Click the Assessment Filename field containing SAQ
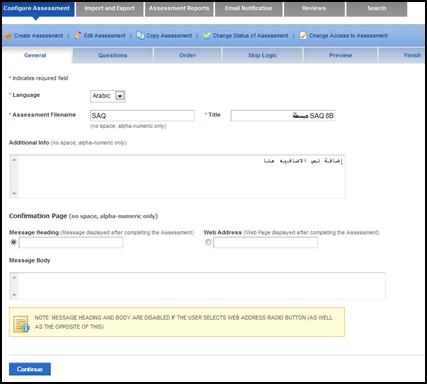This screenshot has height=384, width=427. [x=142, y=116]
